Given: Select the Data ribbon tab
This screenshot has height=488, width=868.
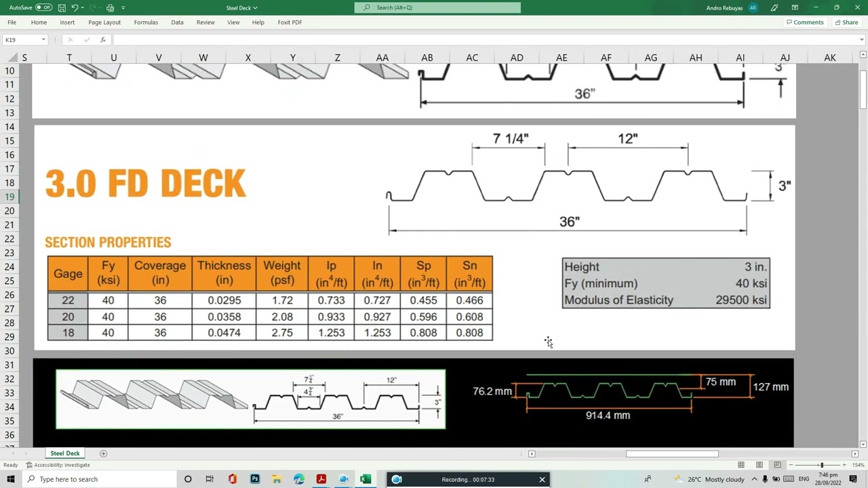Looking at the screenshot, I should (177, 22).
